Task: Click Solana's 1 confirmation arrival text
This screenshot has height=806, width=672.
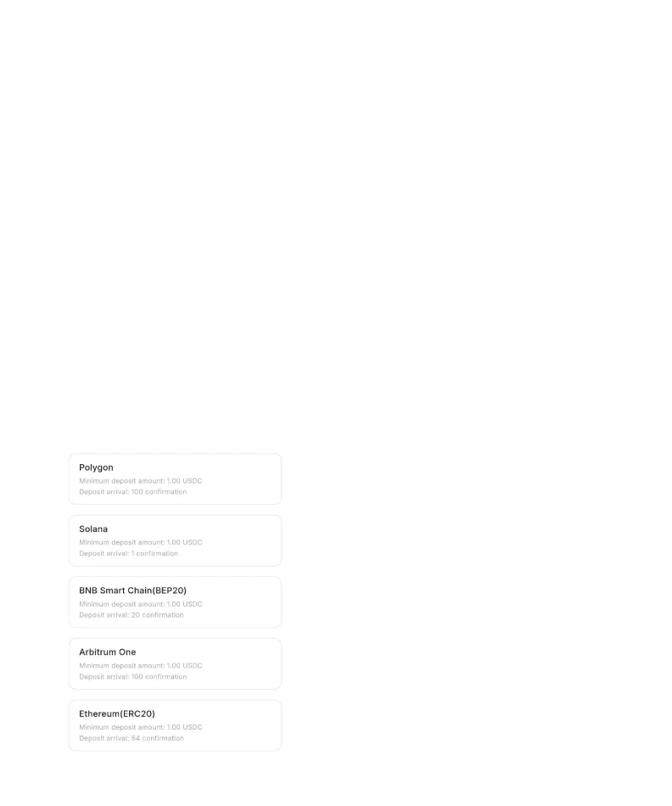Action: click(128, 554)
